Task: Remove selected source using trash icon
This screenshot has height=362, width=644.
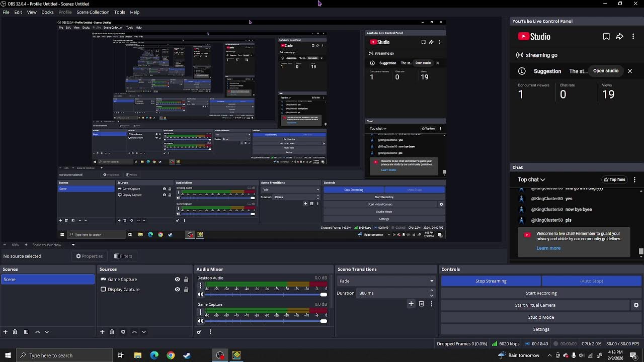Action: pyautogui.click(x=112, y=332)
